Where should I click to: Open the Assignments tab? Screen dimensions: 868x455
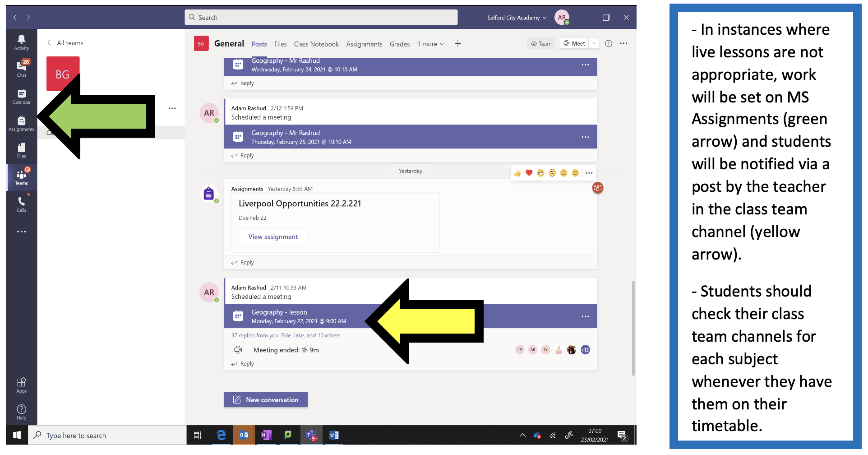point(364,44)
